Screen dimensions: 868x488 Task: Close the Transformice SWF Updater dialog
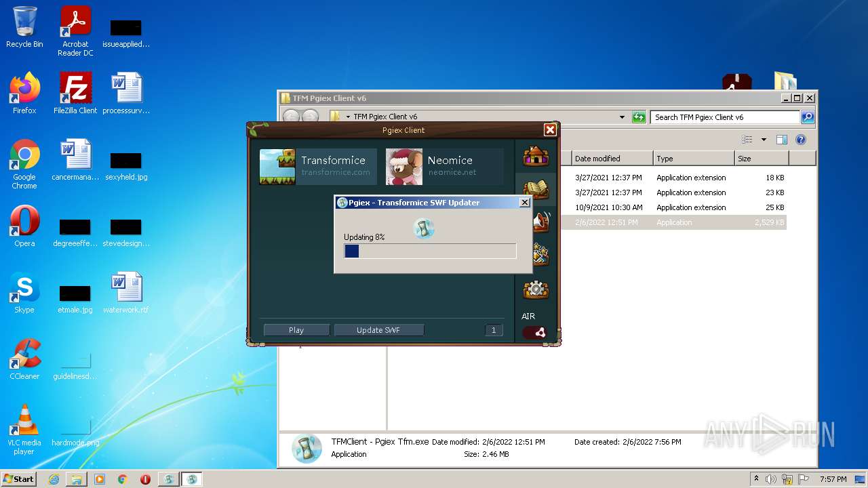pyautogui.click(x=524, y=203)
